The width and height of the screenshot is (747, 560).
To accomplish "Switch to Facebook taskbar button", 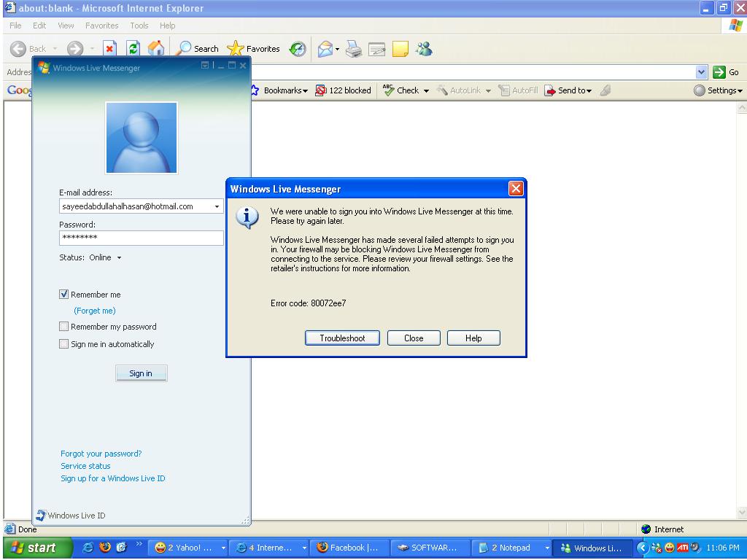I will point(349,548).
